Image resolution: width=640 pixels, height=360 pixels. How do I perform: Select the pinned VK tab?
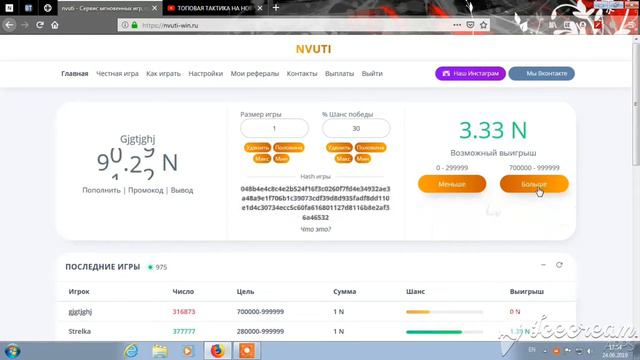pos(28,8)
